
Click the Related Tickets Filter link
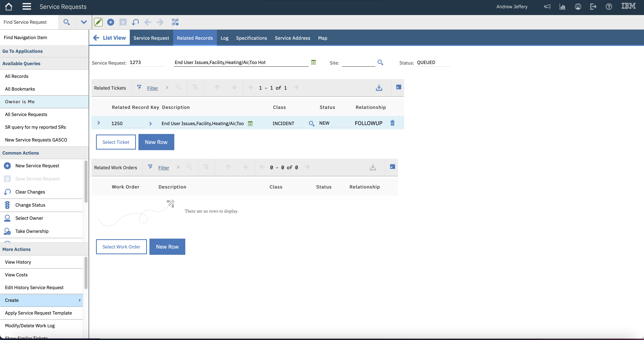[152, 88]
